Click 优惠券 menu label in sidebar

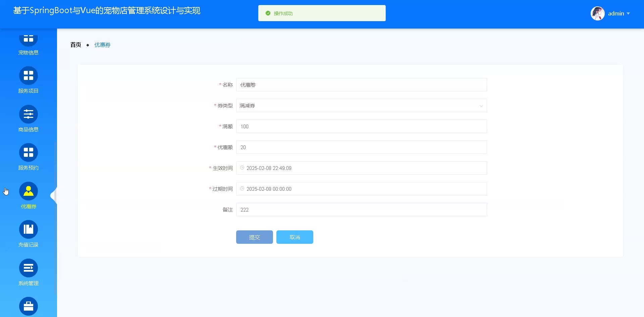(29, 207)
